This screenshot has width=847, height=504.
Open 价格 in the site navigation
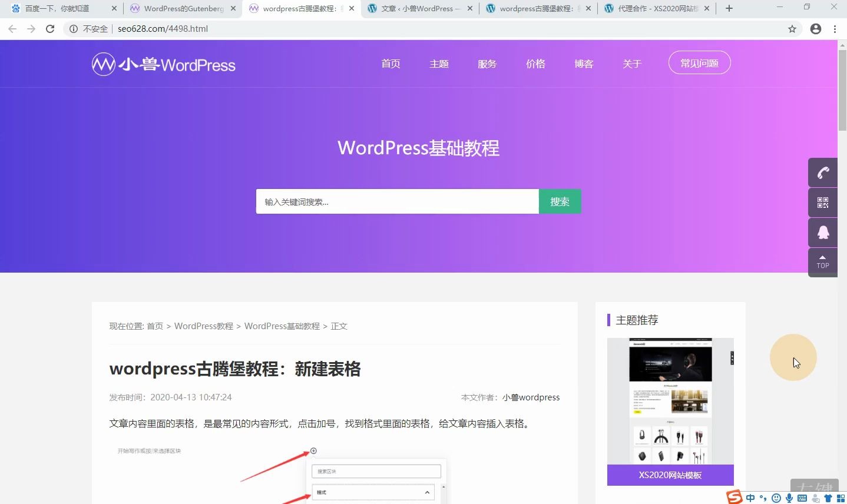535,64
